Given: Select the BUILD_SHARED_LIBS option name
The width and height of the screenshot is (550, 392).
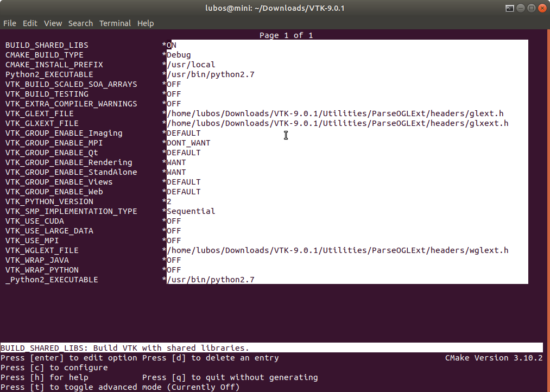Looking at the screenshot, I should [x=47, y=45].
